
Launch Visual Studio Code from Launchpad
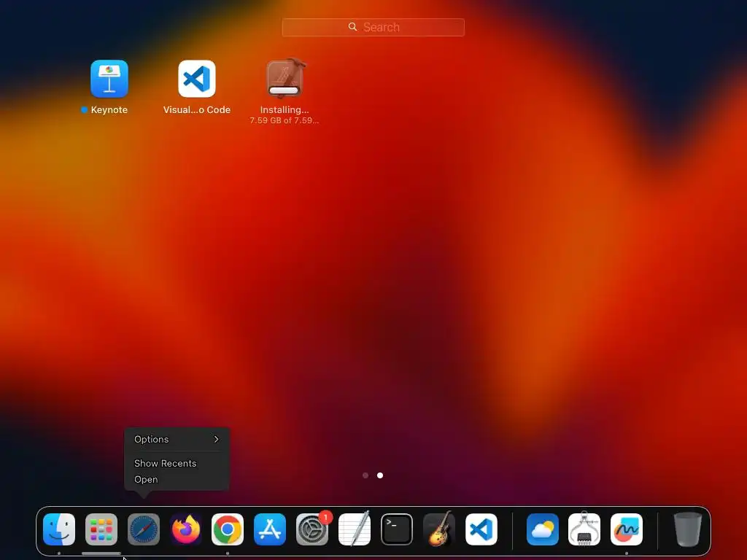[x=197, y=79]
